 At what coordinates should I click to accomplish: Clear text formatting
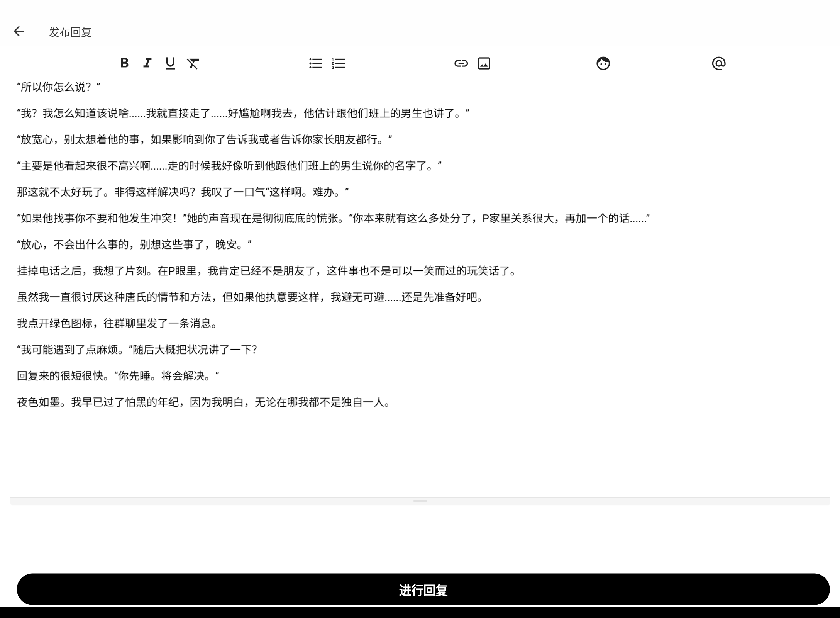click(193, 63)
